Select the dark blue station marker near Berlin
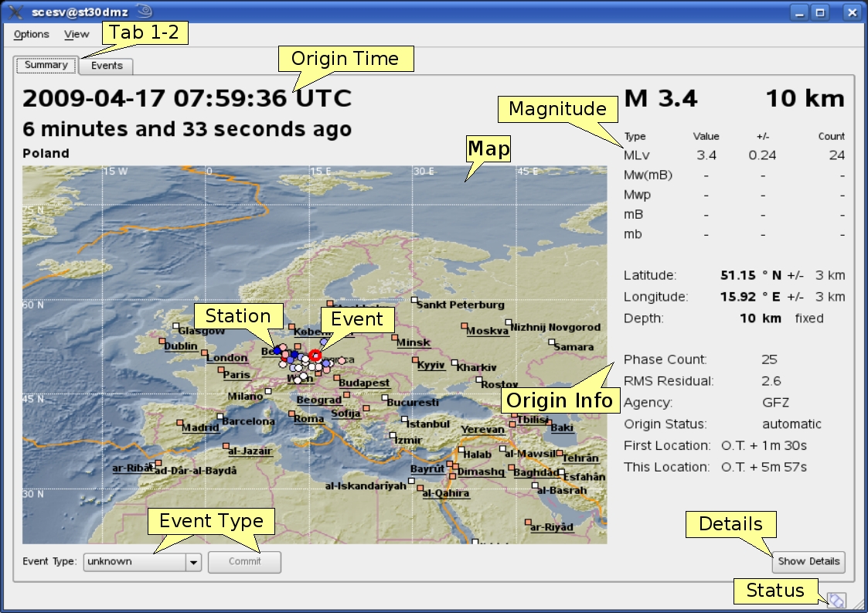This screenshot has height=613, width=868. click(277, 350)
